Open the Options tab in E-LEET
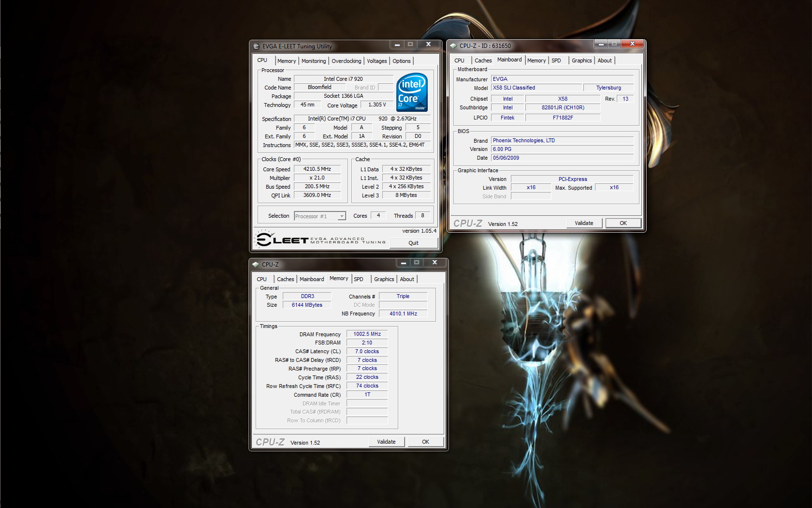This screenshot has width=812, height=508. [402, 61]
